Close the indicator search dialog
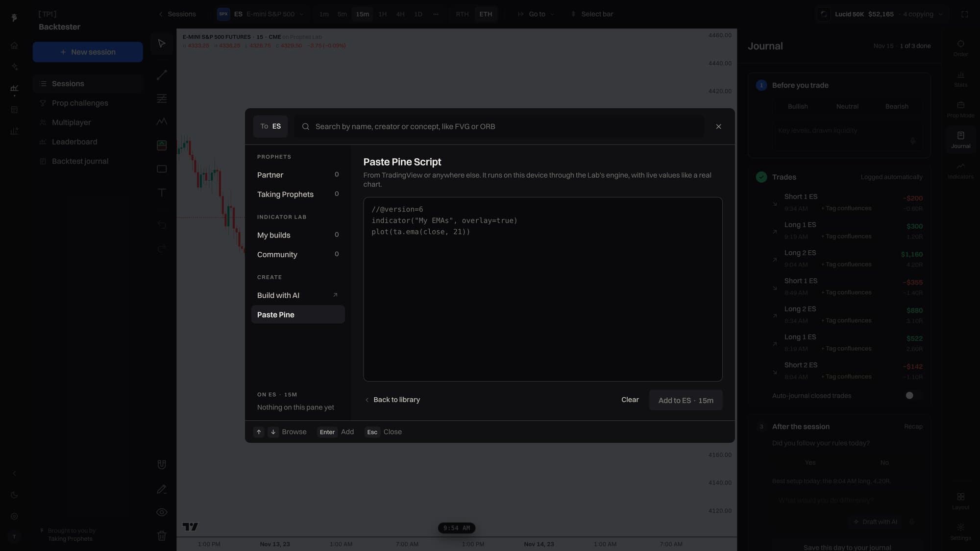 (x=718, y=126)
